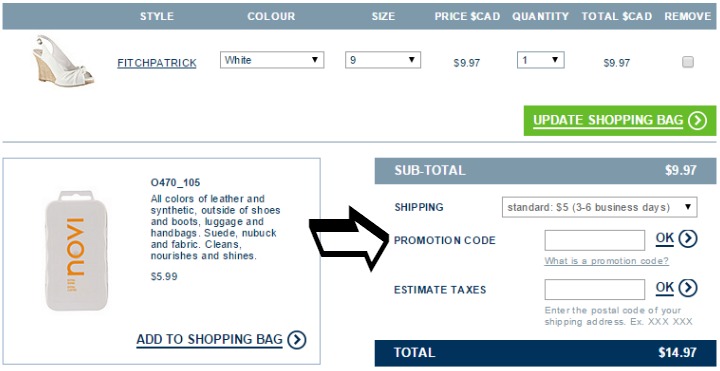Click the Promotion Code input field
This screenshot has height=371, width=720.
coord(595,241)
